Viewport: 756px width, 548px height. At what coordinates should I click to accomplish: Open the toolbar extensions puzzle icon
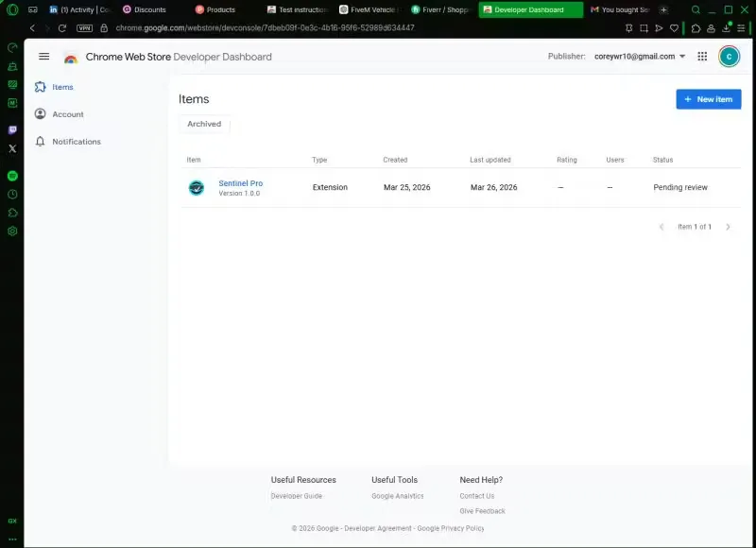(x=696, y=28)
